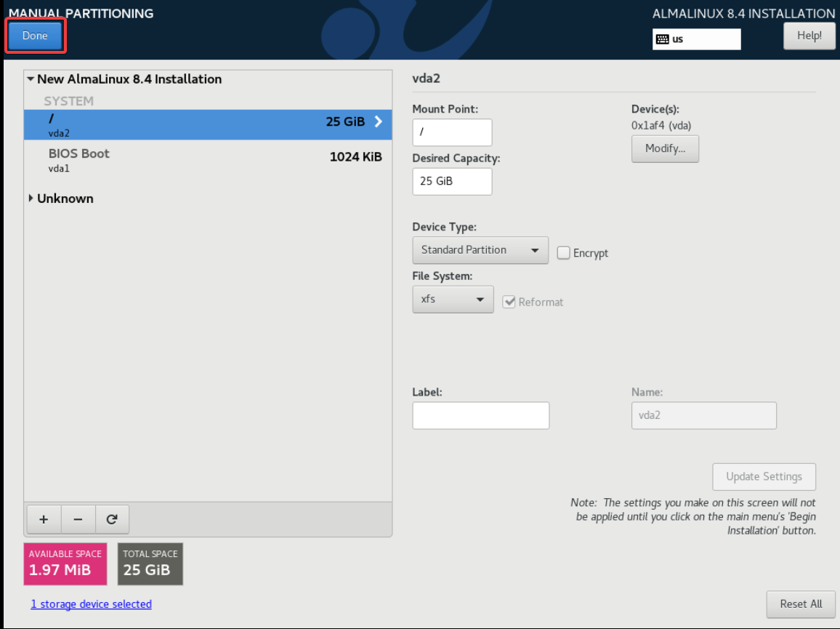Enable the Encrypt checkbox
This screenshot has width=840, height=629.
pyautogui.click(x=563, y=252)
